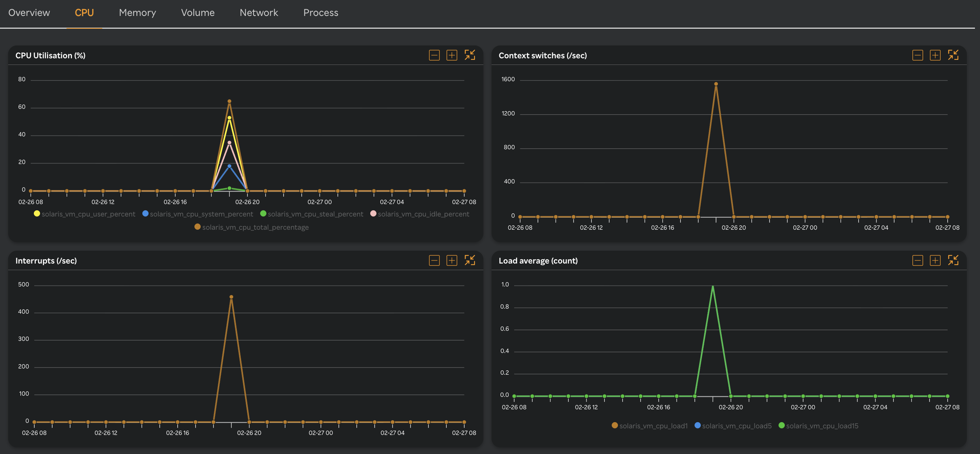Click the solaris_vm_cpu_total_percentage legend label
The image size is (980, 454).
pyautogui.click(x=256, y=227)
